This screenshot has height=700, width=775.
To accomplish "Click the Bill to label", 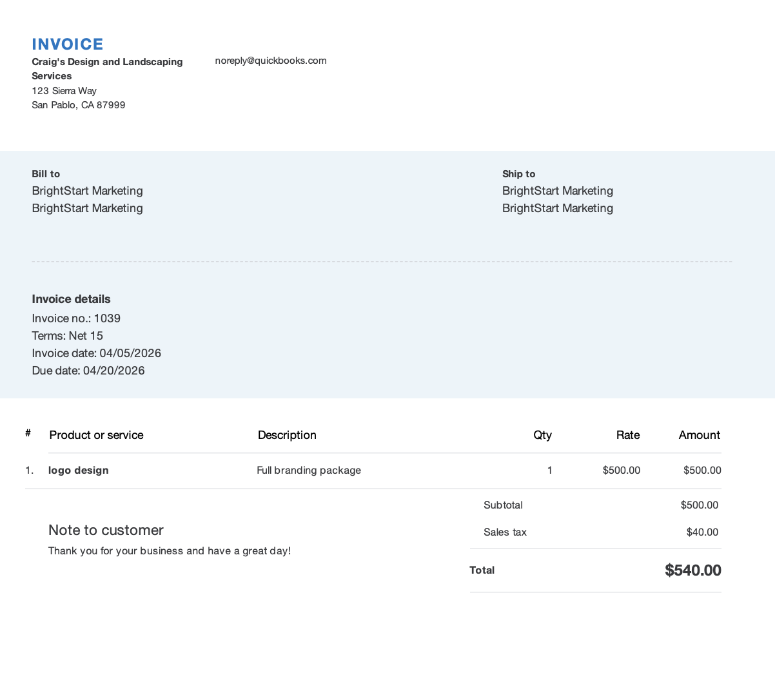I will 46,174.
